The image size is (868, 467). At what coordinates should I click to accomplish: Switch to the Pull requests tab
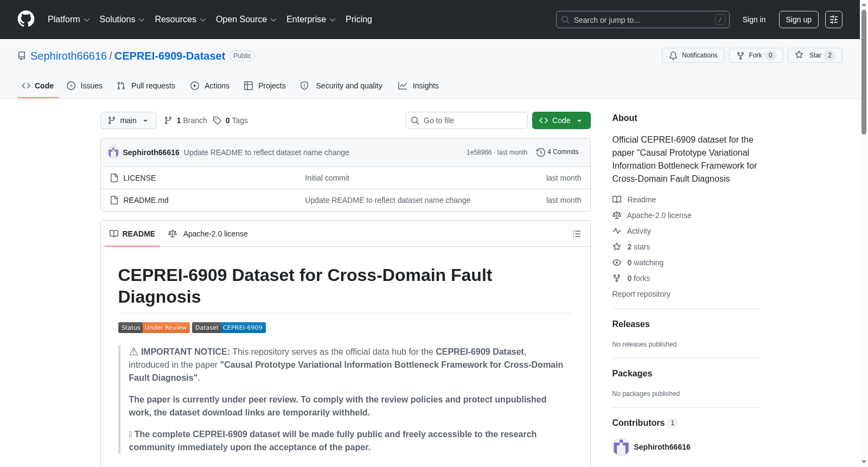tap(146, 86)
